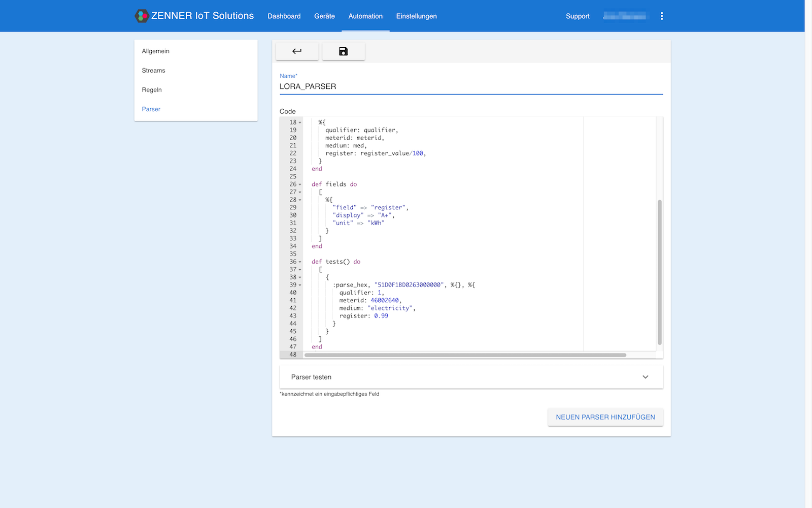Image resolution: width=812 pixels, height=508 pixels.
Task: Click the Name field containing LORA_PARSER
Action: (471, 86)
